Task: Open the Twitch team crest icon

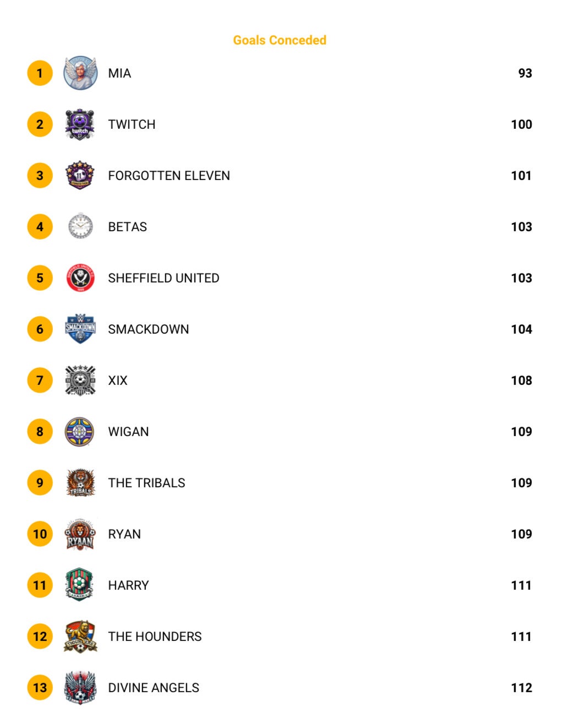Action: 80,124
